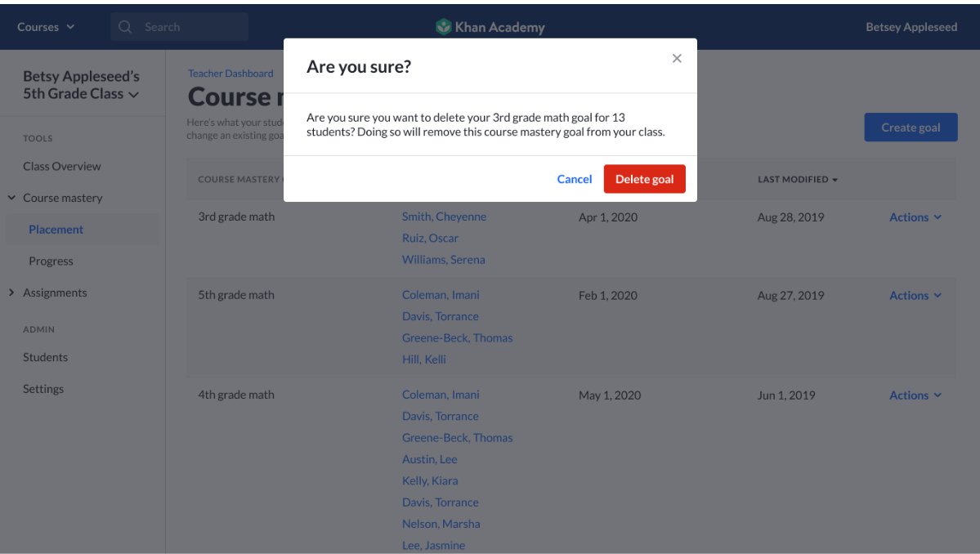Click the search magnifier icon
The height and width of the screenshot is (554, 980).
(x=125, y=27)
